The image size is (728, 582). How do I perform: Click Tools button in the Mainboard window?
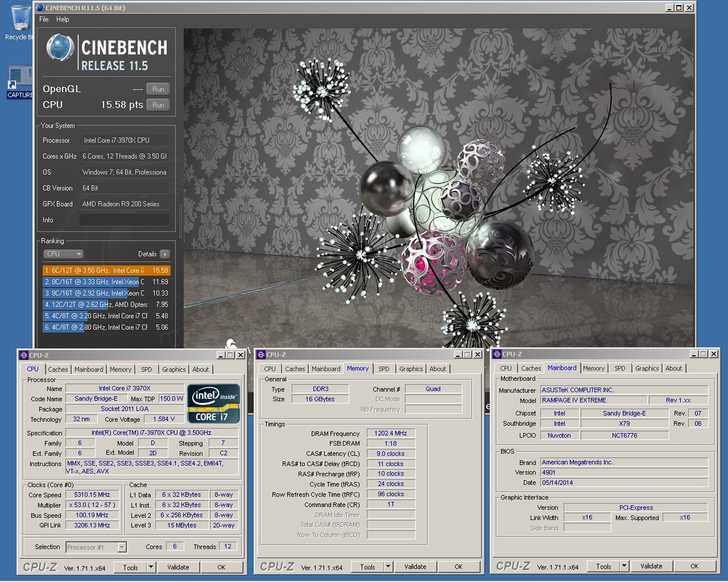point(603,566)
